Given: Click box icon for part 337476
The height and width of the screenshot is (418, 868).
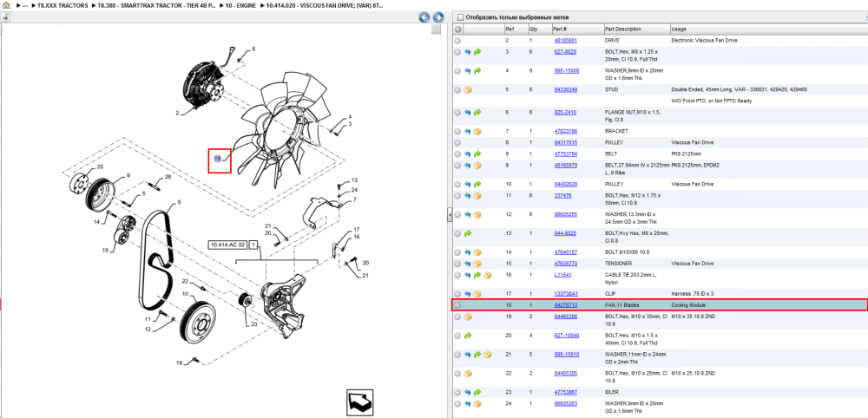Looking at the screenshot, I should [x=477, y=196].
